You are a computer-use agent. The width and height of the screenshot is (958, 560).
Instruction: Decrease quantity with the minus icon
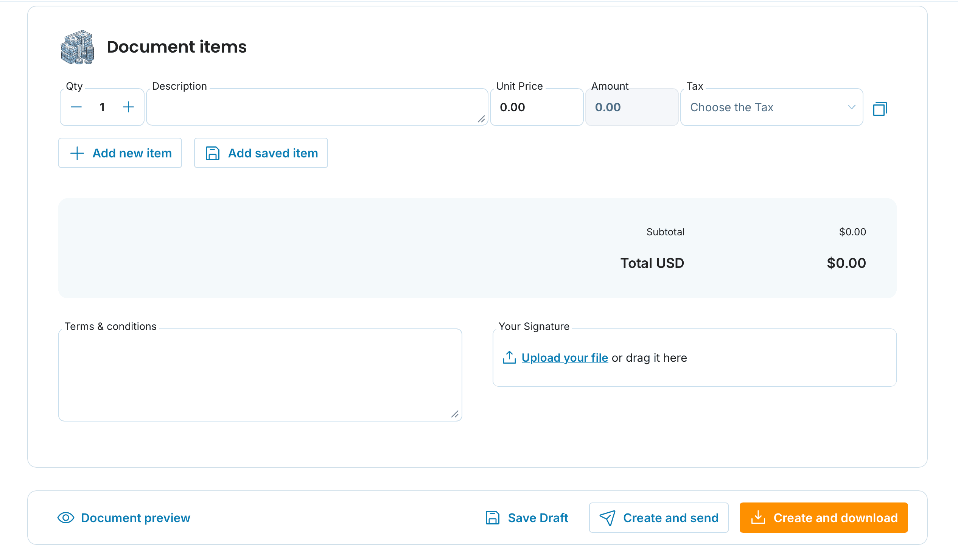coord(76,107)
